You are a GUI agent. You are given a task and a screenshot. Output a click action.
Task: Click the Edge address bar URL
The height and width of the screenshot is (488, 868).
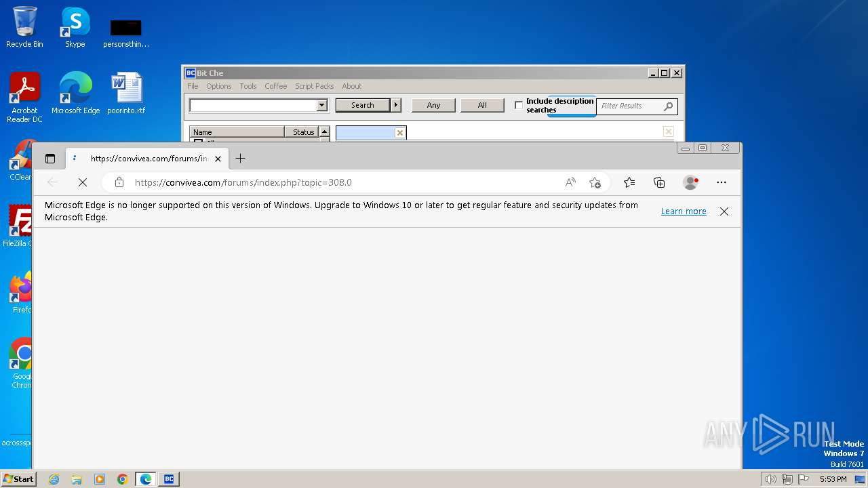click(x=243, y=182)
